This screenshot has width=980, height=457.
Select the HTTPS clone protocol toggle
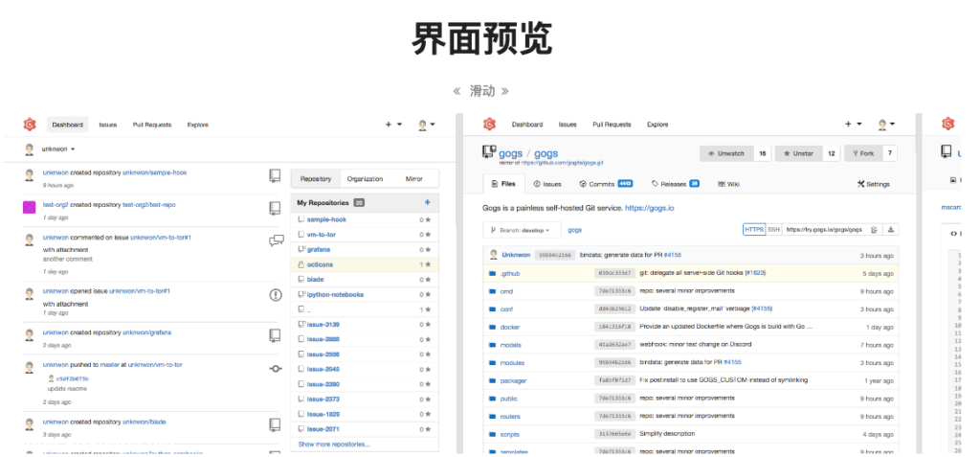pyautogui.click(x=754, y=230)
